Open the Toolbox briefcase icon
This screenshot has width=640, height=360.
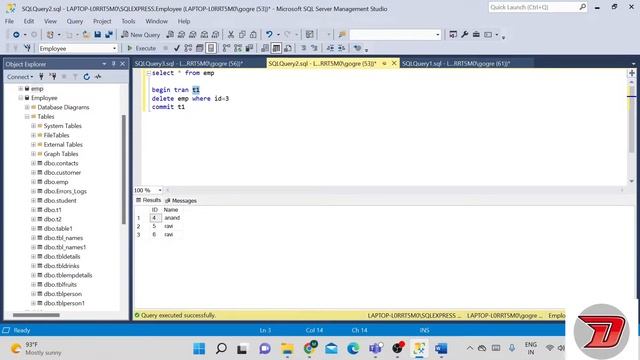476,35
